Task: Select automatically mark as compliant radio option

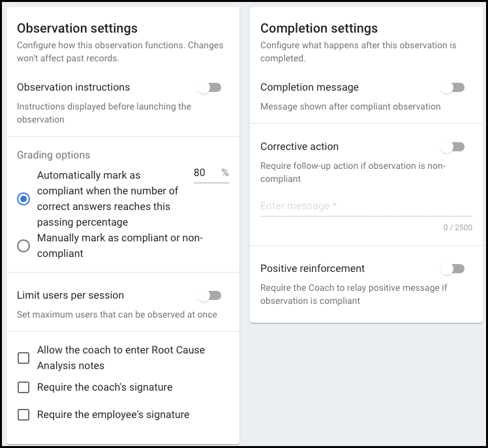Action: click(x=23, y=199)
